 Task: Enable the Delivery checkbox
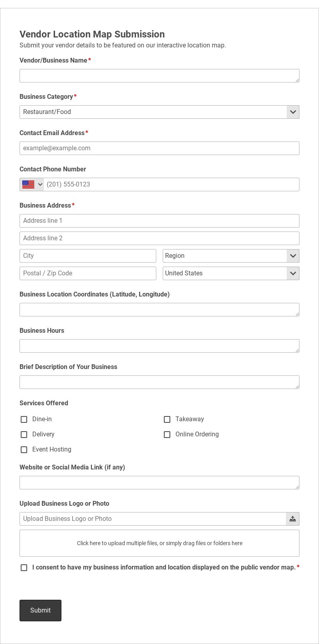click(x=24, y=434)
